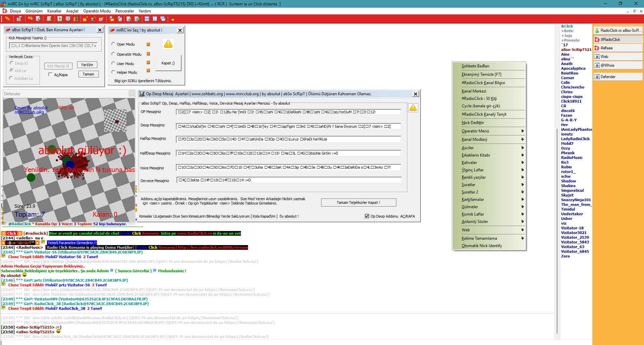Click the OP Mesajiniz input field
Screen dimensions: 644x345
click(288, 112)
